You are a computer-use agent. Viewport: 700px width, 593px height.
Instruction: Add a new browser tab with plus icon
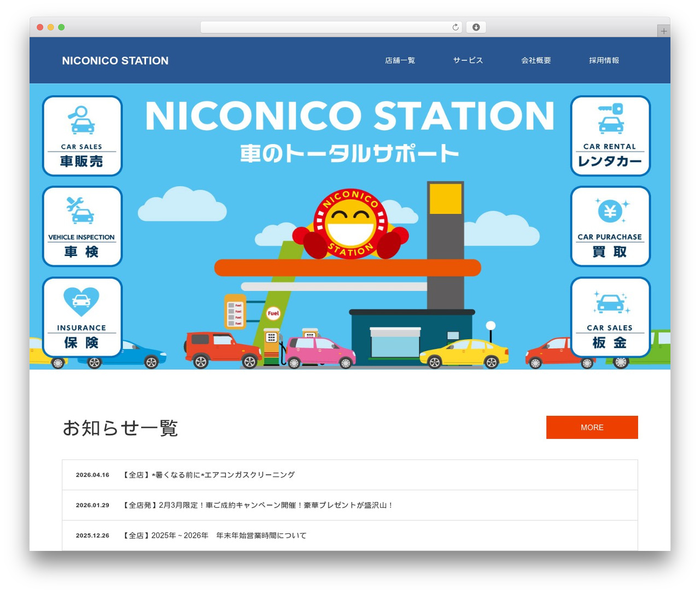[x=663, y=31]
